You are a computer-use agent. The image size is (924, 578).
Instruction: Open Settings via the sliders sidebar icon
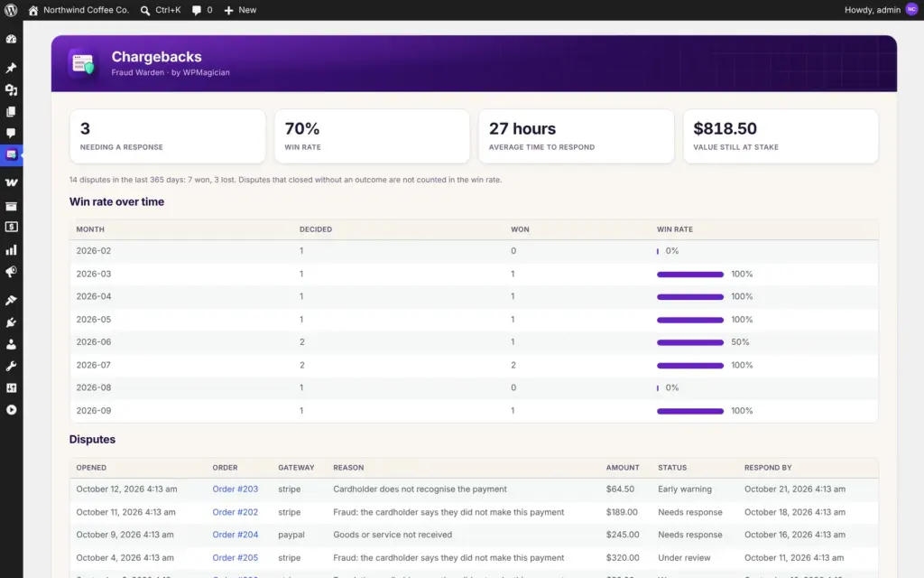tap(11, 387)
